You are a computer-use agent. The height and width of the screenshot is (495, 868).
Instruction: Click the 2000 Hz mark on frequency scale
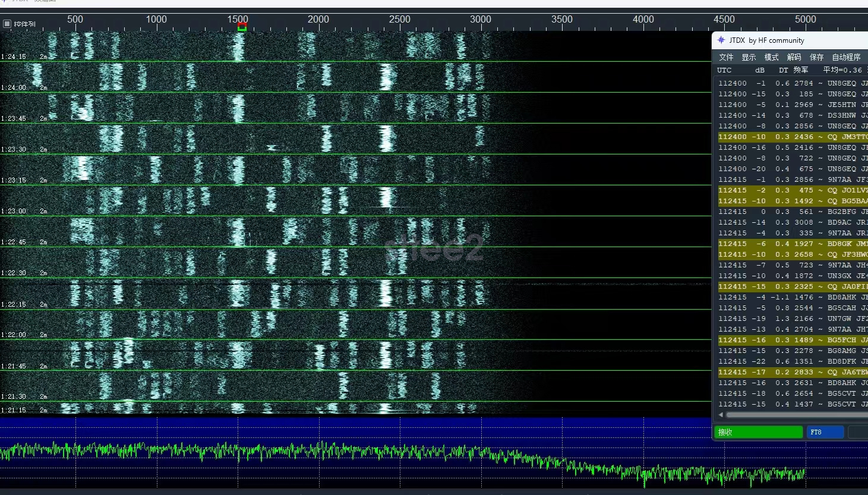pos(318,20)
